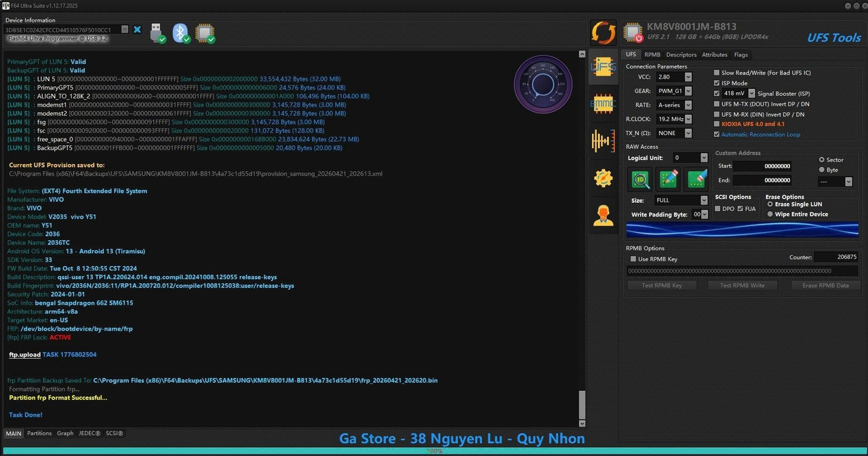
Task: Toggle the ISP Mode checkbox
Action: click(717, 83)
